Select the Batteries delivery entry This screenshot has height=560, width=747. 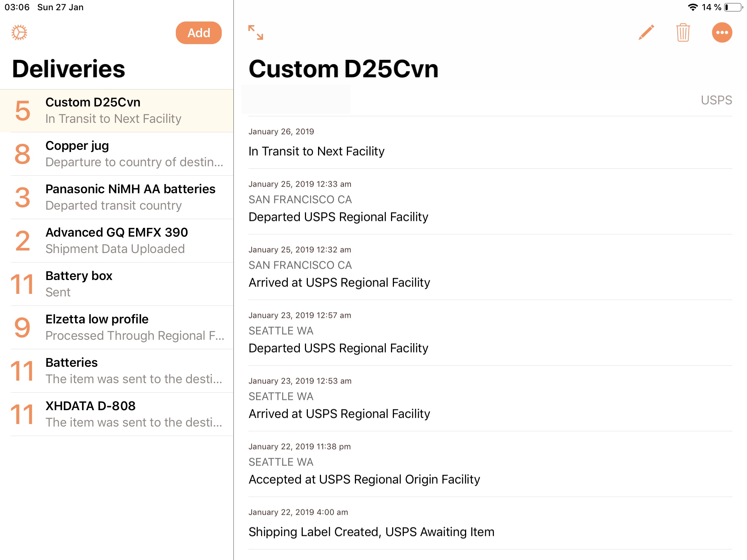[x=117, y=371]
